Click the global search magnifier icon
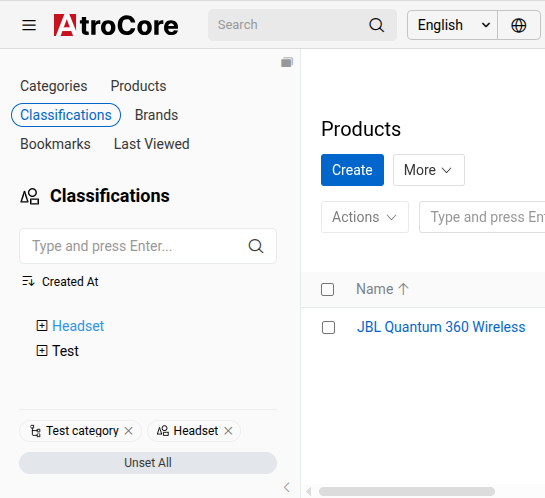545x498 pixels. (376, 25)
